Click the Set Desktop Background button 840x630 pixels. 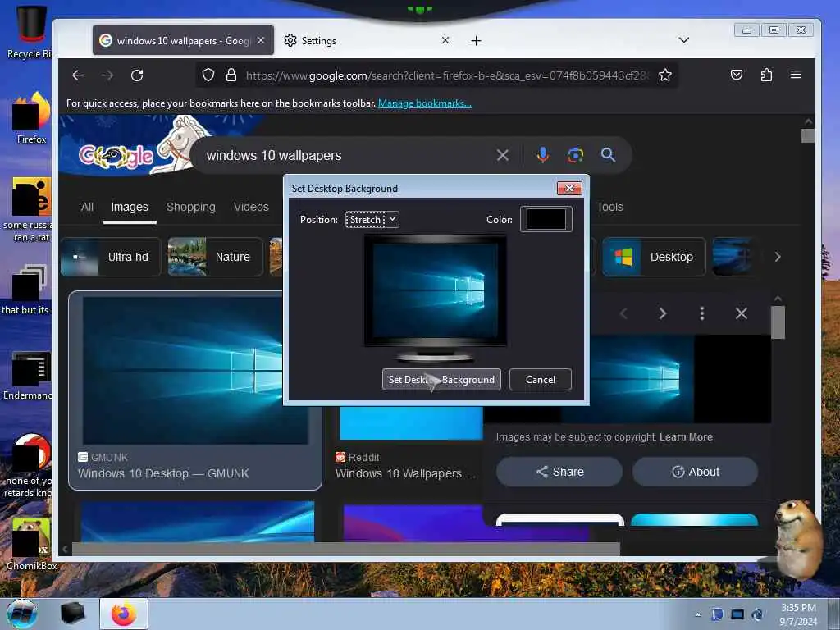tap(441, 379)
